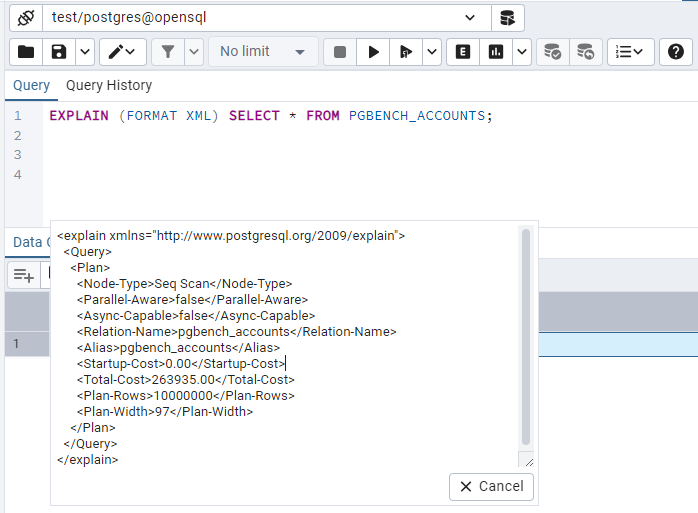Open file with the folder icon

(x=26, y=52)
